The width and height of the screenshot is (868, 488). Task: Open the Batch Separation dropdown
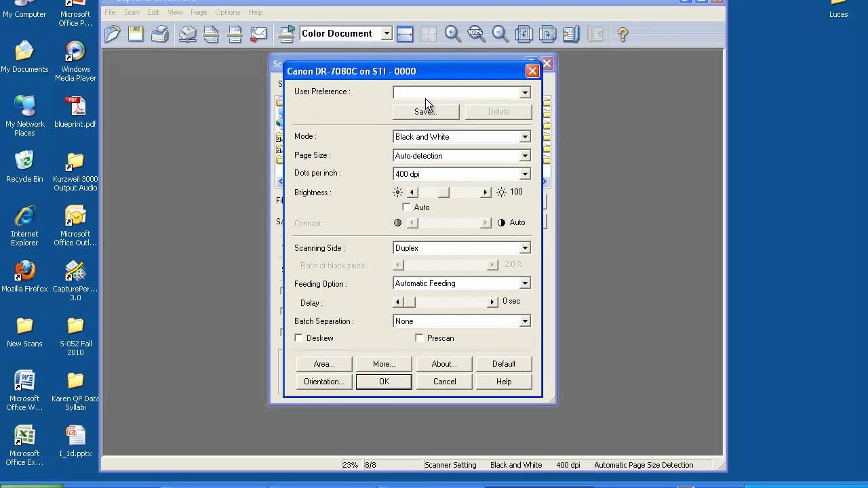(525, 321)
